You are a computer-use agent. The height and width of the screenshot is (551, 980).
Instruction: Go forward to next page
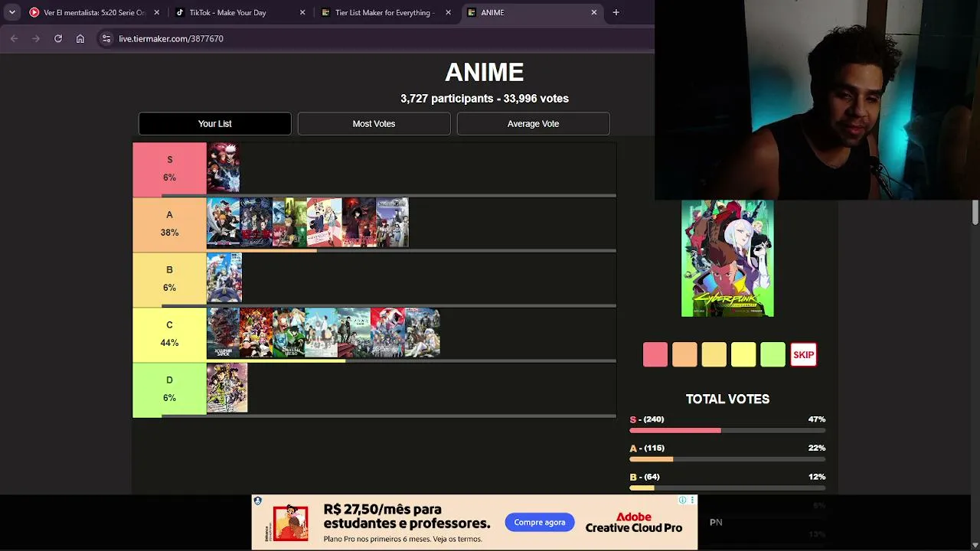(35, 38)
